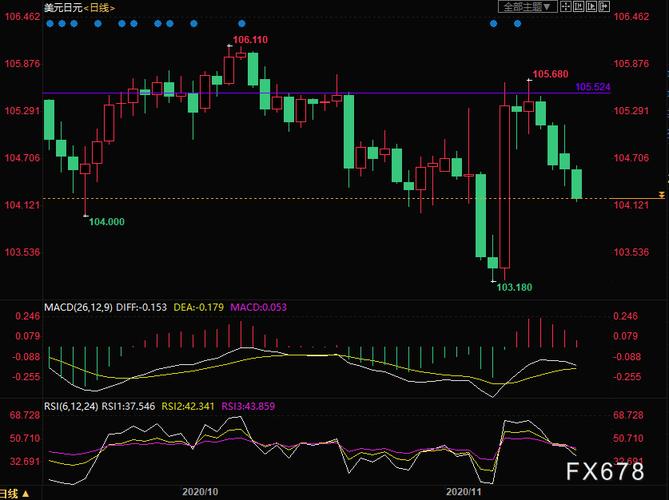The height and width of the screenshot is (500, 669).
Task: Click the RSI(6,12,24) indicator label
Action: [72, 406]
